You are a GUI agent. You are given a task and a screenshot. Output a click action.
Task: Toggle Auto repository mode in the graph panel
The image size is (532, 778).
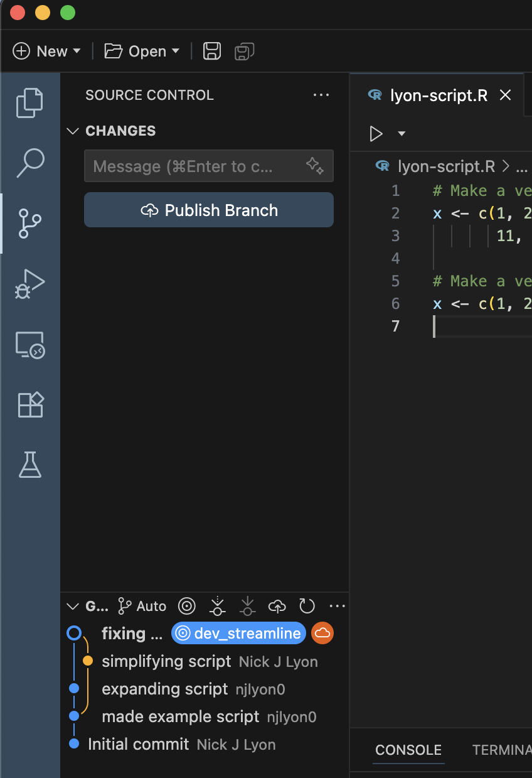(142, 606)
